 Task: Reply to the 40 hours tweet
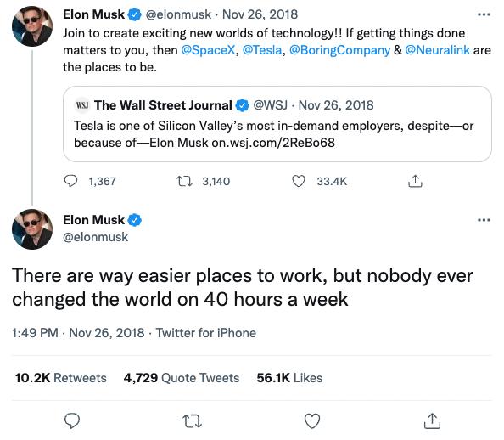point(72,420)
